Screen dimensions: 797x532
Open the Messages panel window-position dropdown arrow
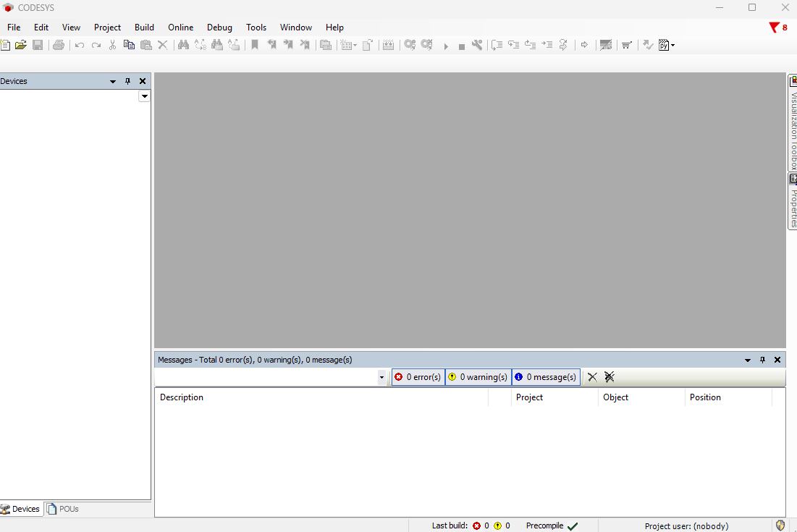(748, 360)
